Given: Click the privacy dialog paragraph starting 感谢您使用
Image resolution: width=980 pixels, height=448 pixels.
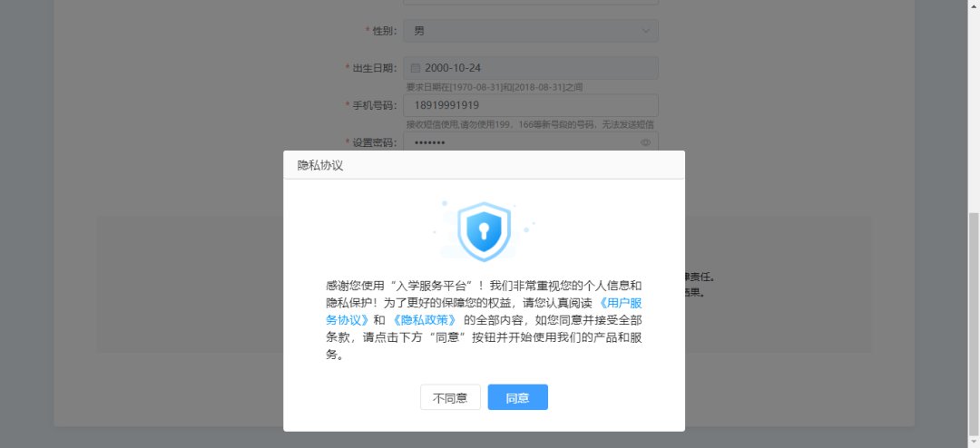Looking at the screenshot, I should [484, 320].
